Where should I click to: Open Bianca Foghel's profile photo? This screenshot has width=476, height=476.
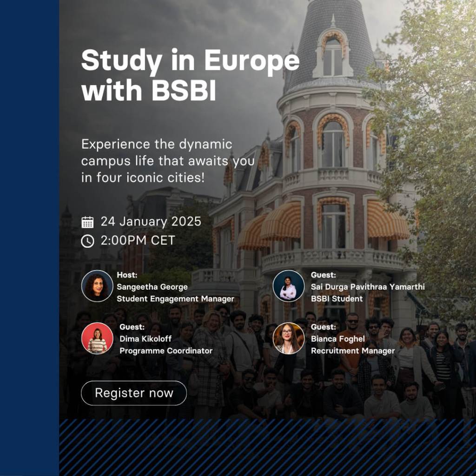click(x=288, y=338)
